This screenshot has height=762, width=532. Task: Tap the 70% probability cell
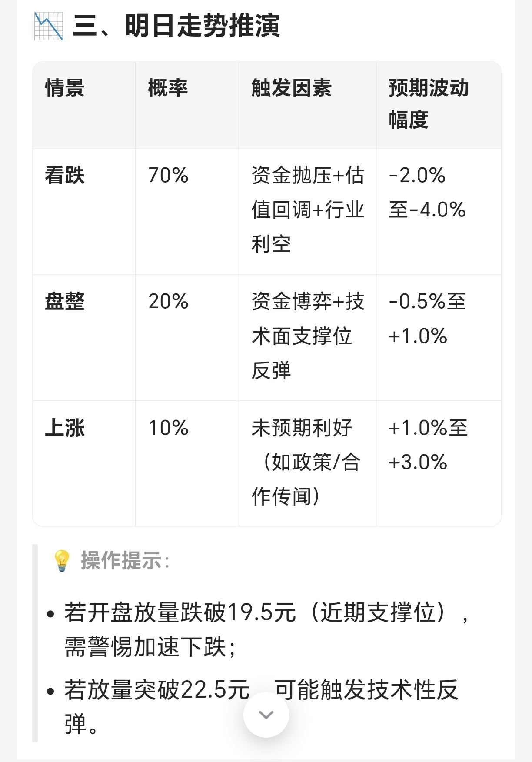click(168, 176)
